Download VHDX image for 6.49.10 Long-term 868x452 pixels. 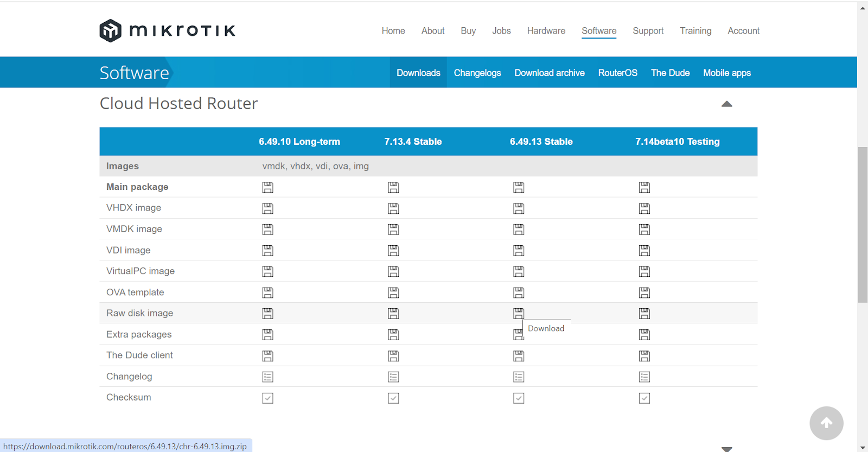[x=267, y=208]
